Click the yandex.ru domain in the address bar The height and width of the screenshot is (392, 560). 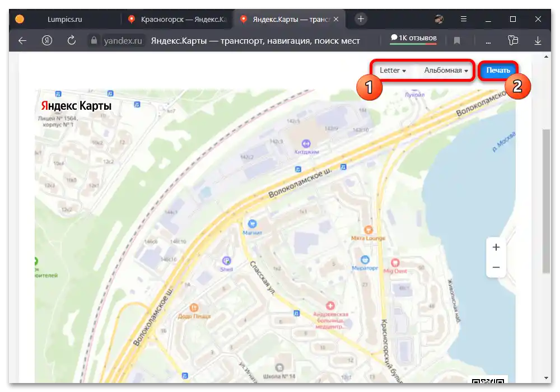pyautogui.click(x=123, y=41)
